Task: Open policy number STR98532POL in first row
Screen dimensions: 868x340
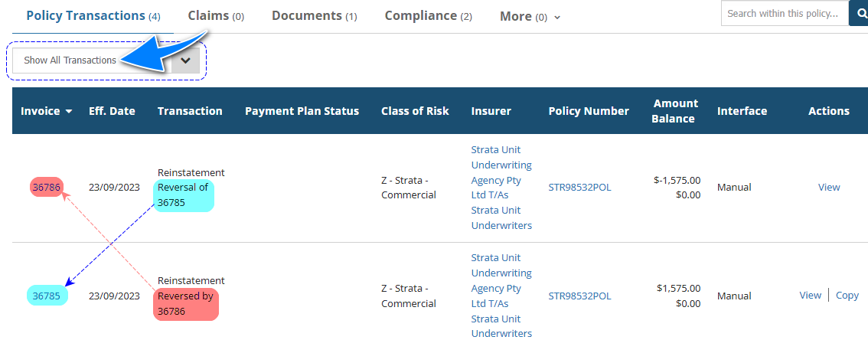Action: click(579, 187)
